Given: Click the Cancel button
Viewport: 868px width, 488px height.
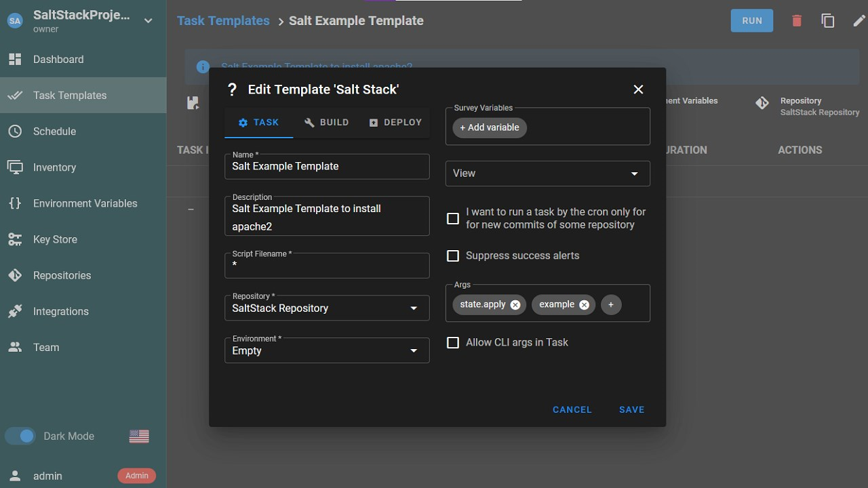Looking at the screenshot, I should (572, 409).
